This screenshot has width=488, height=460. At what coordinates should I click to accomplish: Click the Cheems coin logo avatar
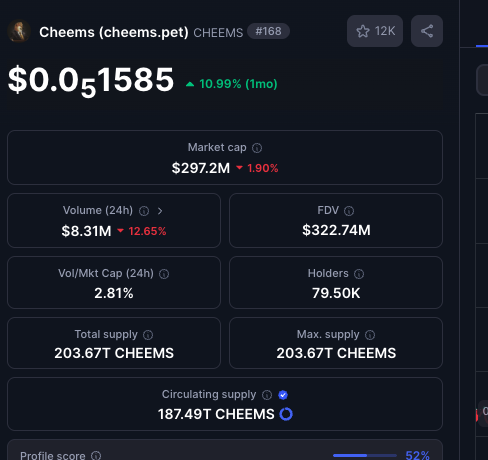point(19,32)
